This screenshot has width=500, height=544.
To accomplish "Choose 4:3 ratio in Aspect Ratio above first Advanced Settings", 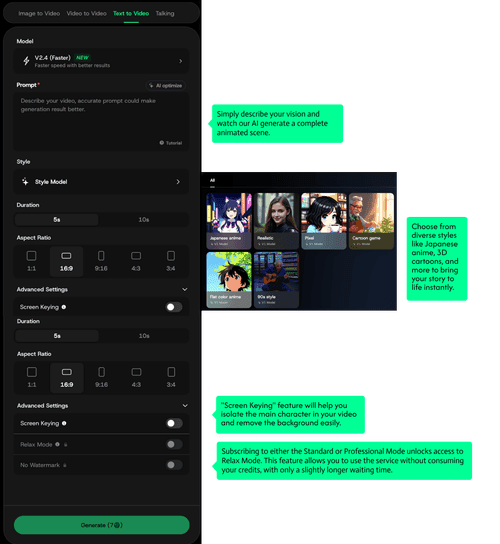I will click(136, 261).
